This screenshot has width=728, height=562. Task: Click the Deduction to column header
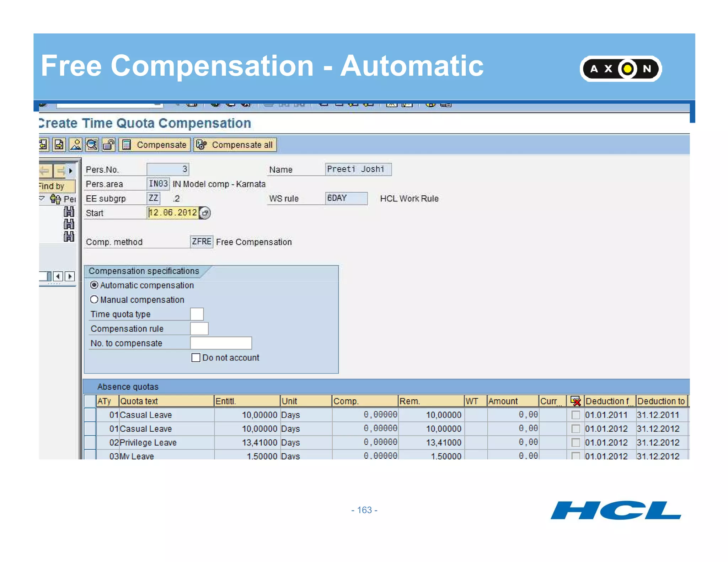tap(662, 401)
